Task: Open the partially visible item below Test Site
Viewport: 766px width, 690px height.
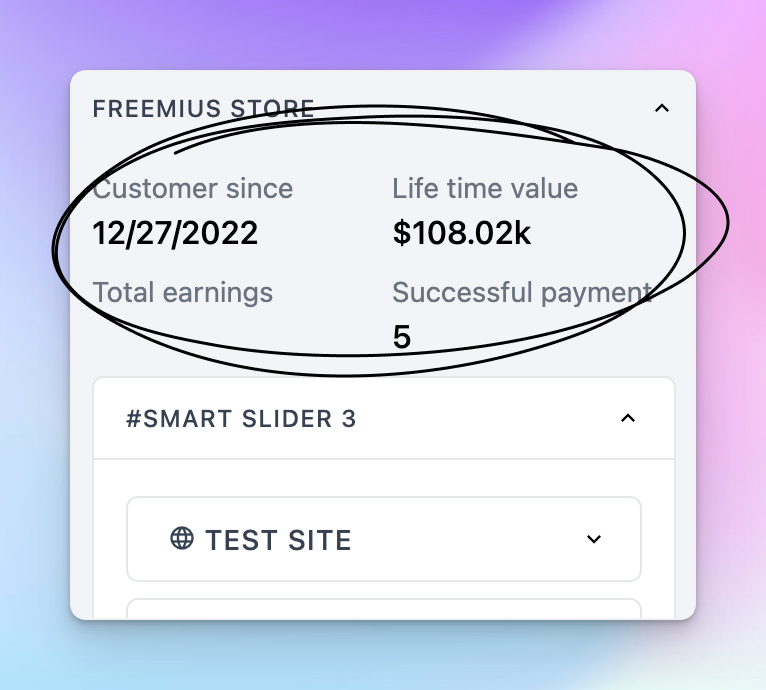Action: [383, 609]
